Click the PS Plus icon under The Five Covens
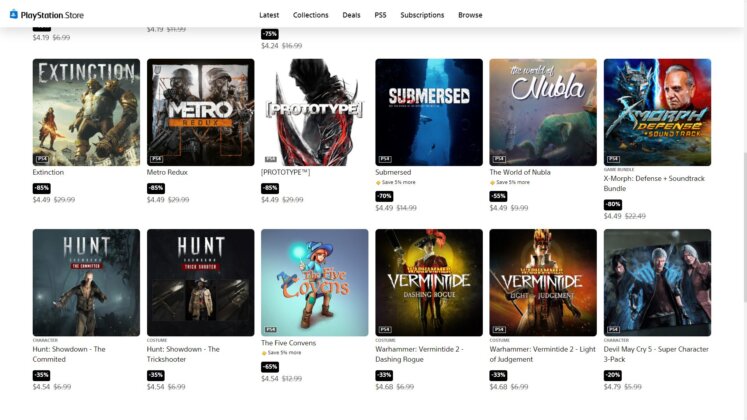747x420 pixels. coord(264,353)
